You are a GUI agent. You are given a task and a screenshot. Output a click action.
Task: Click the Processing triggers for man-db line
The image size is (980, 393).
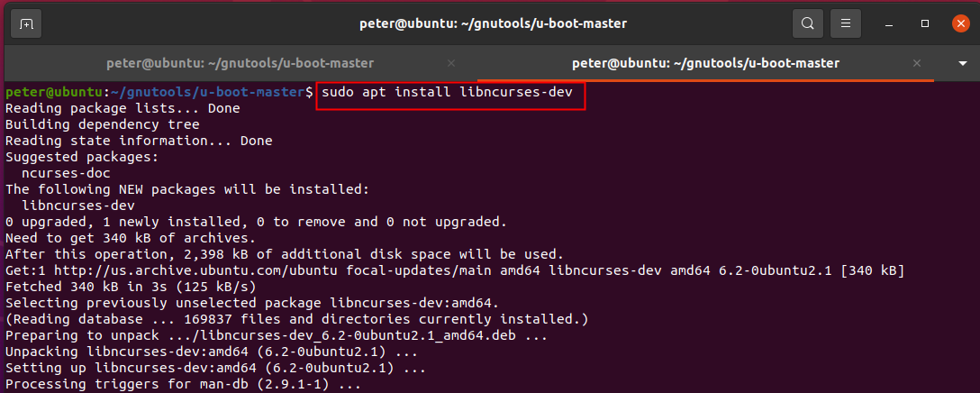[x=183, y=385]
